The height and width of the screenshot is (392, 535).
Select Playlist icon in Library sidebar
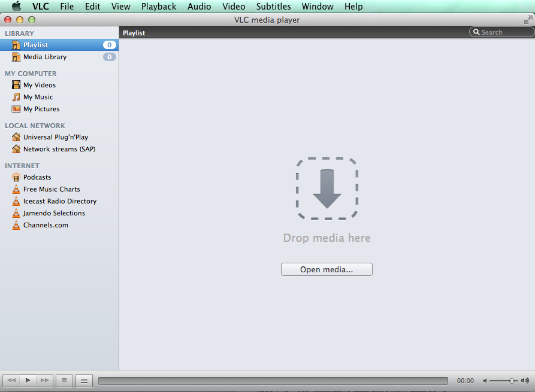[16, 45]
